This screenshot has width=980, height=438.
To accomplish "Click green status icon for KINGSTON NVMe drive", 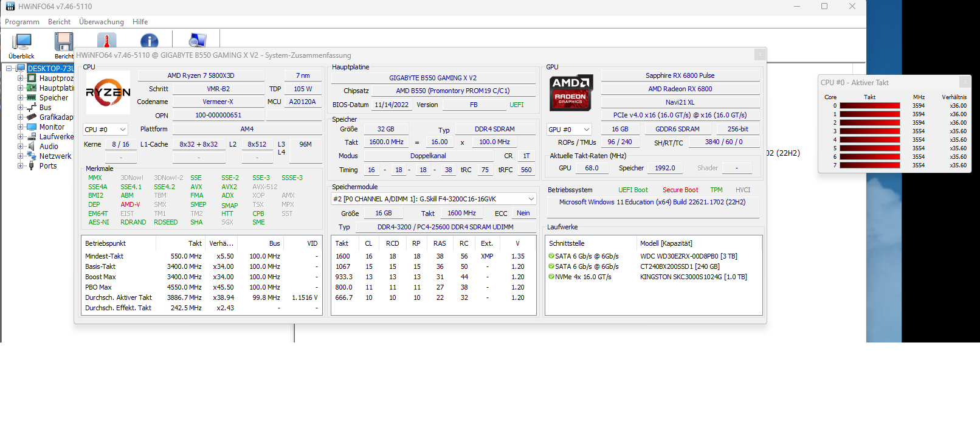I will click(551, 277).
